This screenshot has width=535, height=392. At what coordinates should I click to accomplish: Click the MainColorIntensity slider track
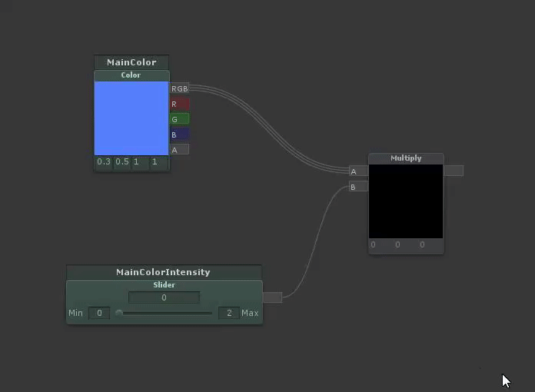164,313
